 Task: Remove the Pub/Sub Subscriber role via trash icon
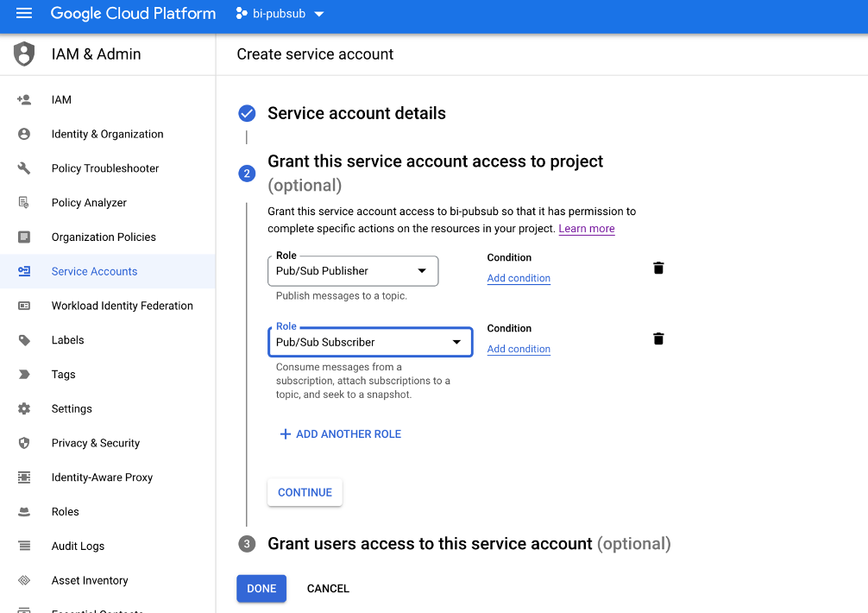pyautogui.click(x=658, y=339)
